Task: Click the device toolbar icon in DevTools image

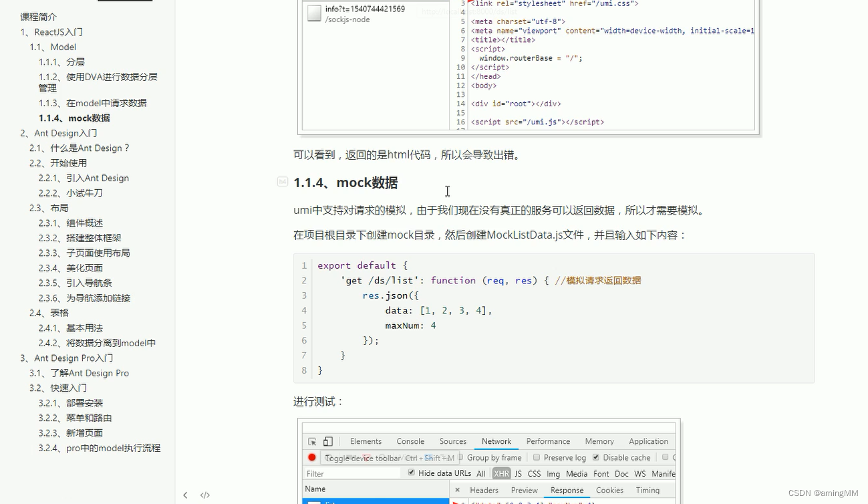Action: coord(328,441)
